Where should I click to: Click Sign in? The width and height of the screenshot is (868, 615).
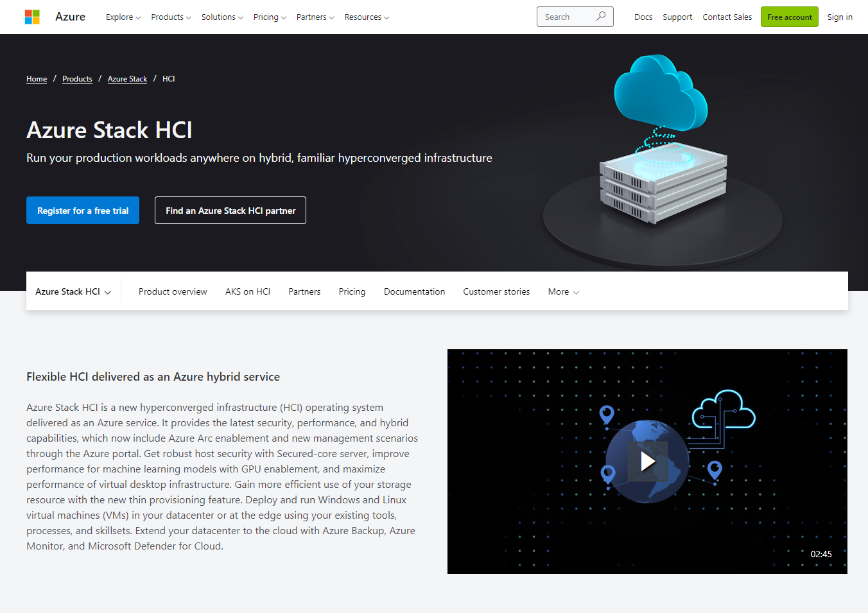[x=840, y=17]
